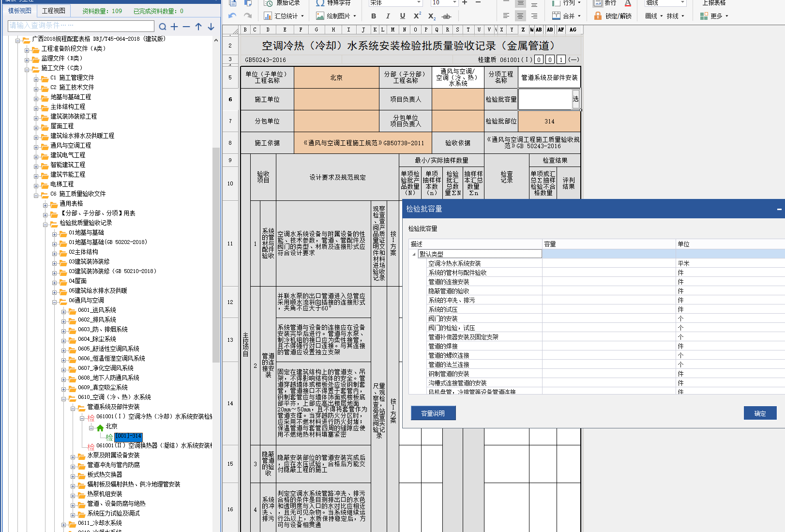The height and width of the screenshot is (532, 785).
Task: Click 合并 merge cells tool
Action: [566, 16]
